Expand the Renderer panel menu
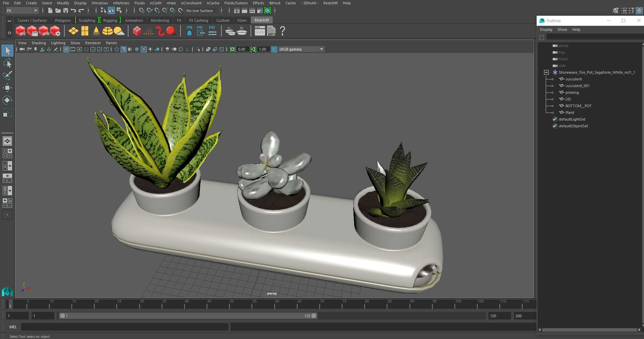The width and height of the screenshot is (644, 339). click(x=93, y=43)
